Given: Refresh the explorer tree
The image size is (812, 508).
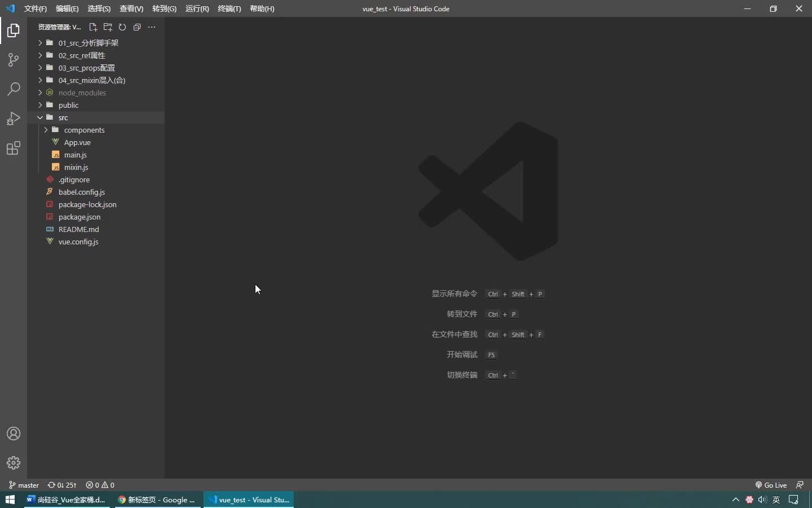Looking at the screenshot, I should click(122, 27).
